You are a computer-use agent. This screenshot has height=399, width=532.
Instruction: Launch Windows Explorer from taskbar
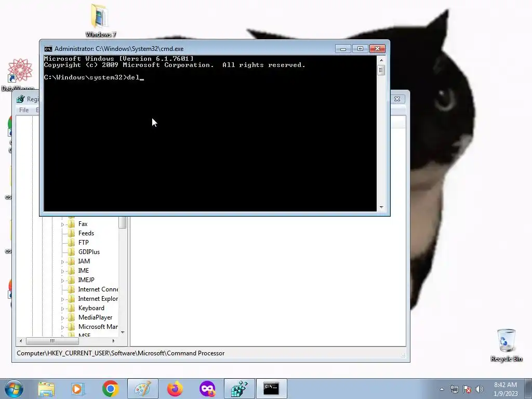tap(46, 389)
